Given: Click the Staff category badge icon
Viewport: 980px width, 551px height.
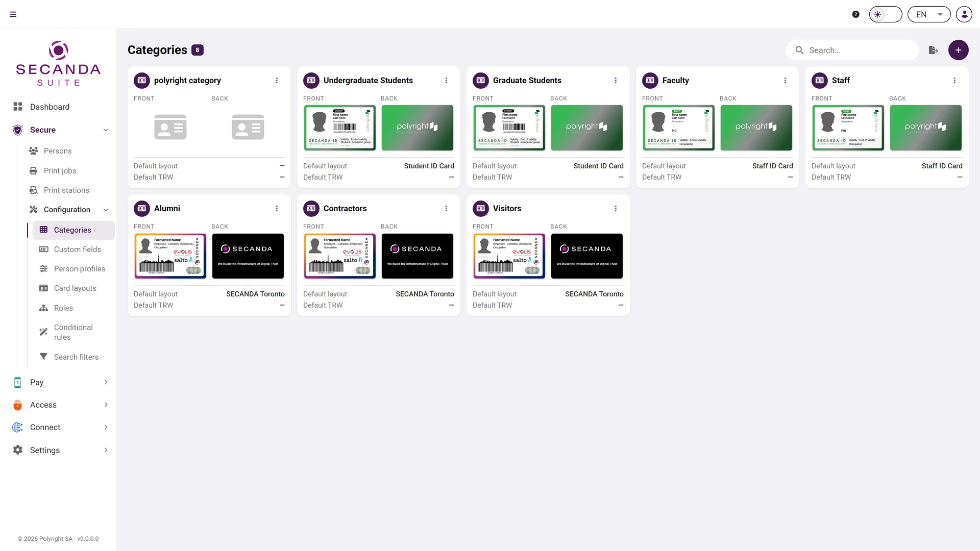Looking at the screenshot, I should point(820,81).
